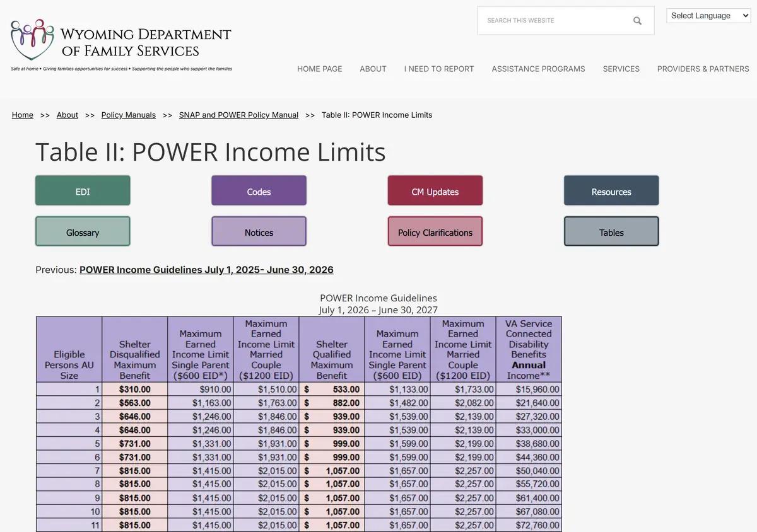Select the $1,510.00 cell
This screenshot has height=532, width=757.
[266, 390]
